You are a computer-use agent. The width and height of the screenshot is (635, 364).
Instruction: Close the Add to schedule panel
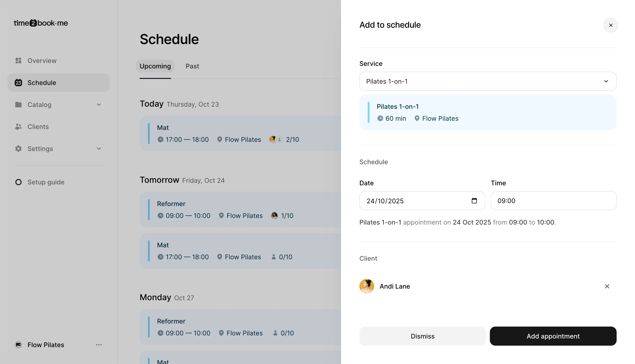[x=611, y=25]
